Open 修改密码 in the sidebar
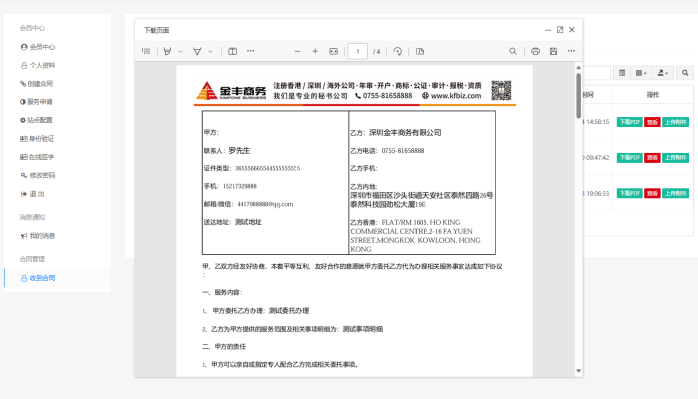This screenshot has height=399, width=698. (38, 175)
